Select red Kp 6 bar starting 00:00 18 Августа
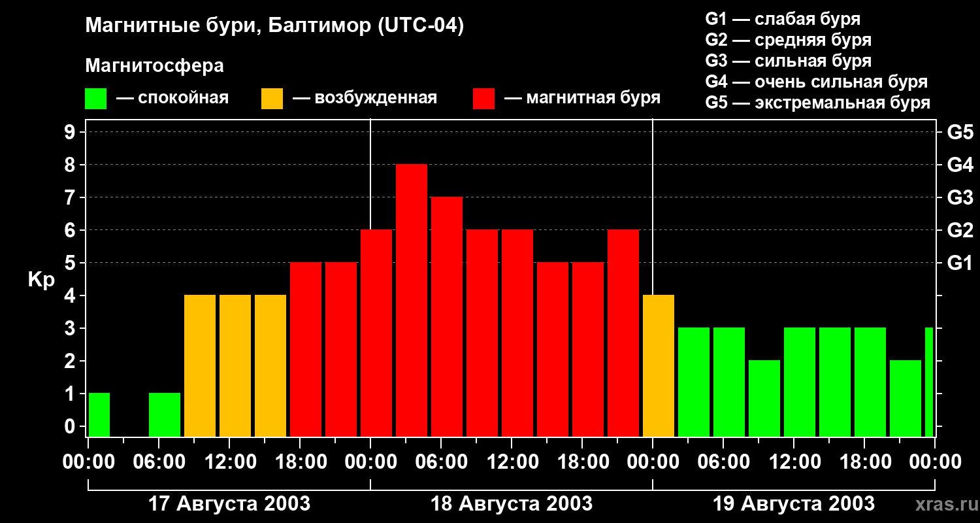The height and width of the screenshot is (523, 980). [x=376, y=333]
